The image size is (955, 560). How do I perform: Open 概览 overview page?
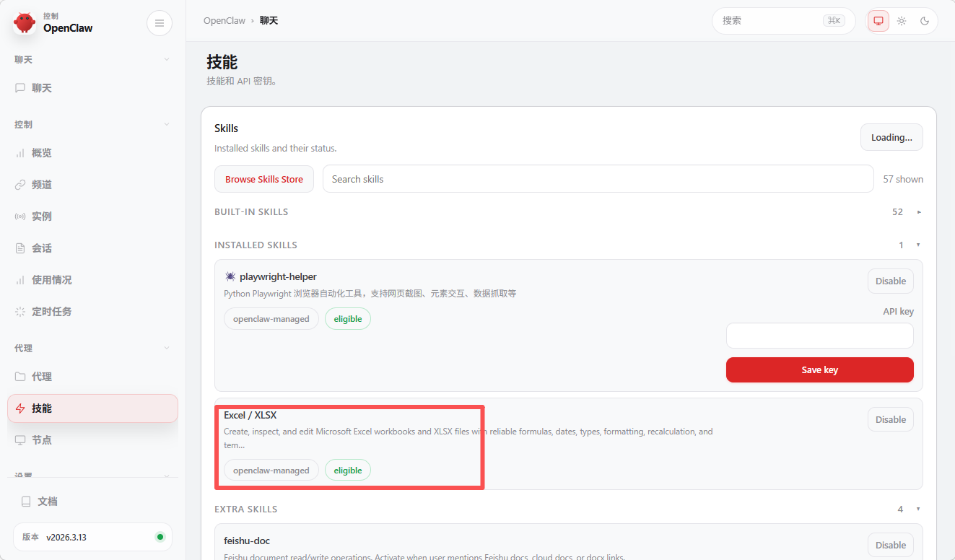pos(42,153)
